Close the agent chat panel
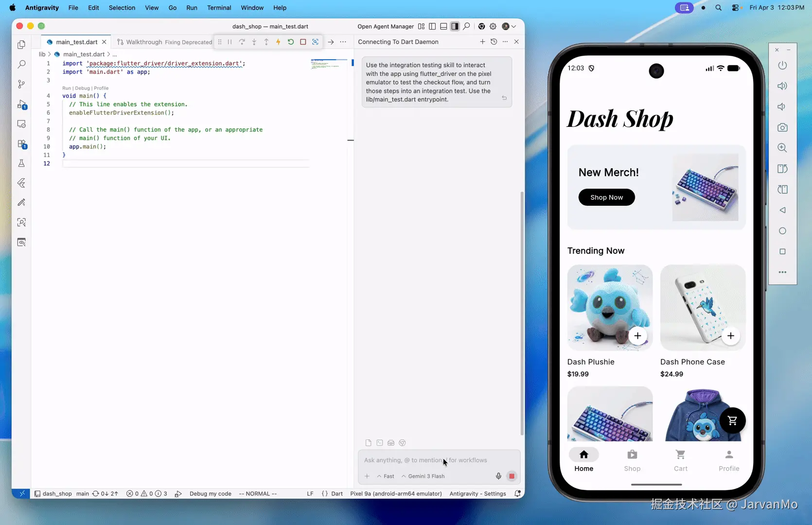 (516, 42)
